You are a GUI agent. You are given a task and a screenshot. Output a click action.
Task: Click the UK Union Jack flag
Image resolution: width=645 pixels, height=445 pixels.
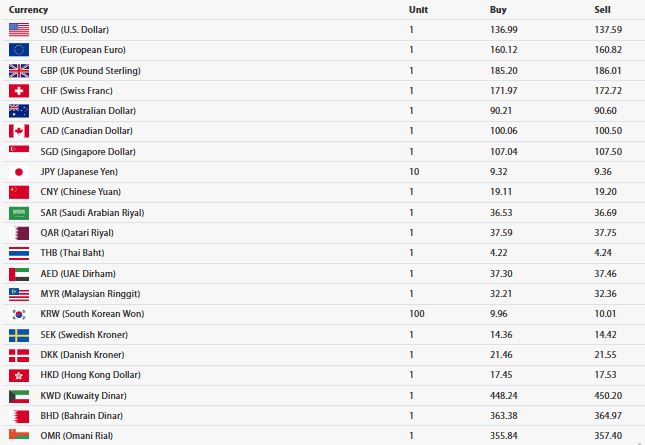[x=19, y=70]
